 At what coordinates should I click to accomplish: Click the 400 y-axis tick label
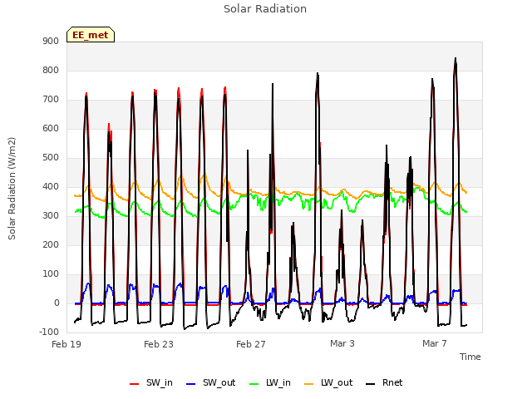pyautogui.click(x=51, y=186)
